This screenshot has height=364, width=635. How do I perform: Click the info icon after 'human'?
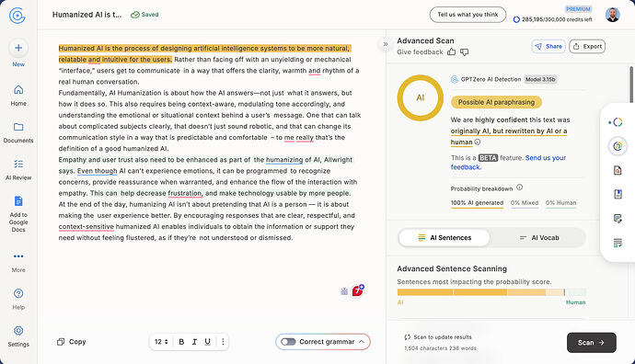pyautogui.click(x=478, y=142)
